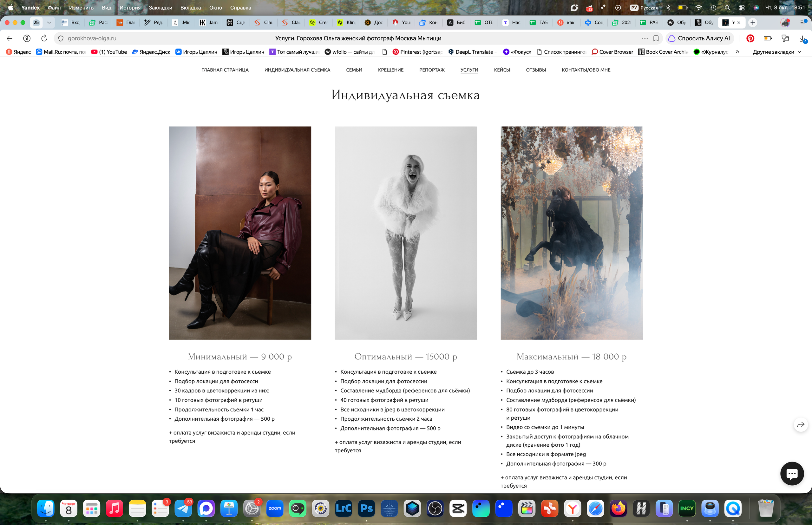
Task: Switch to the Jam browser tab
Action: pyautogui.click(x=209, y=23)
